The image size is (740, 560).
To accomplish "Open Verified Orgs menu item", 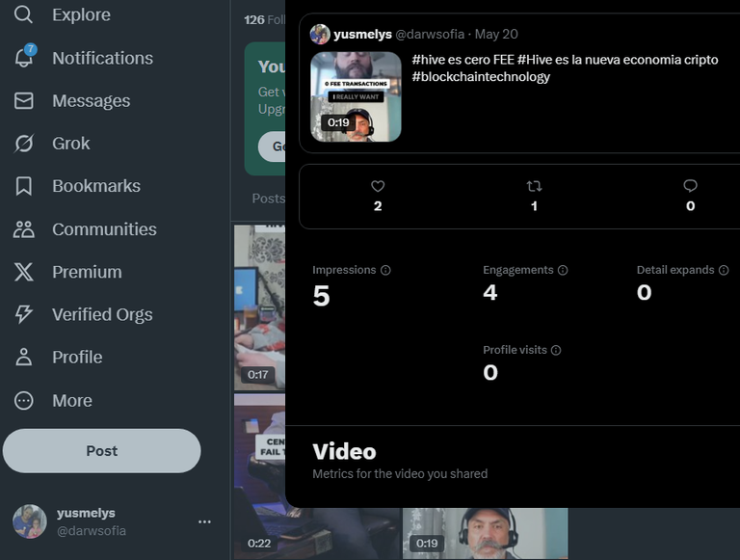I will pyautogui.click(x=102, y=314).
